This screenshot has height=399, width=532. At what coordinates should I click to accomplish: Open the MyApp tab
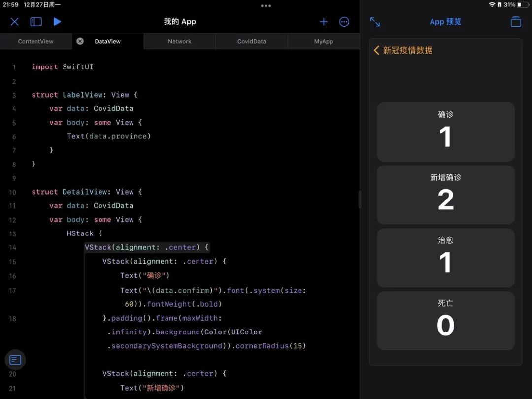pos(323,41)
